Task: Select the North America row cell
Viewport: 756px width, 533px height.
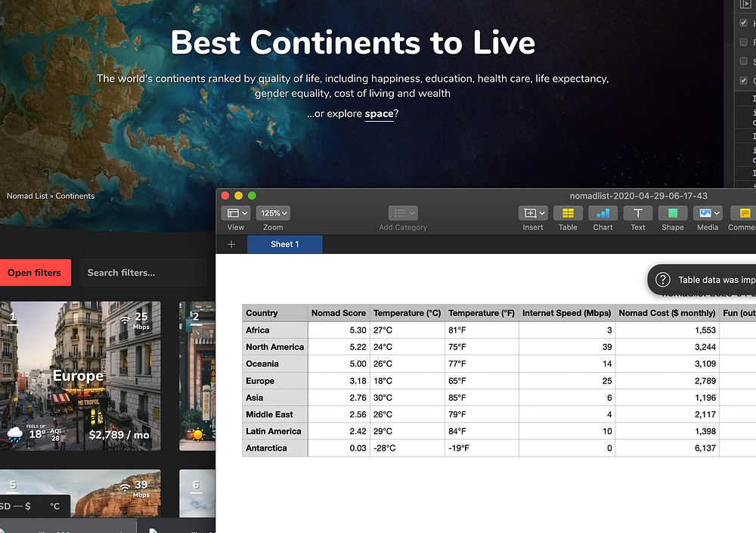Action: [275, 347]
